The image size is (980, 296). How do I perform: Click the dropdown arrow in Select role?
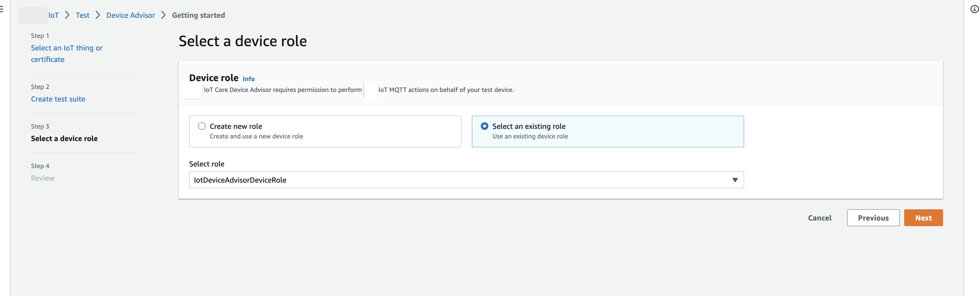[x=735, y=180]
